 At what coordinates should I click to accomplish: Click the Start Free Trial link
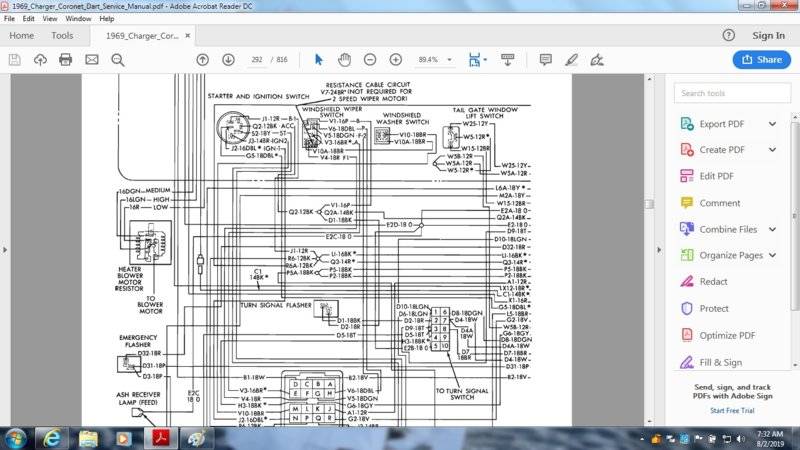coord(732,411)
